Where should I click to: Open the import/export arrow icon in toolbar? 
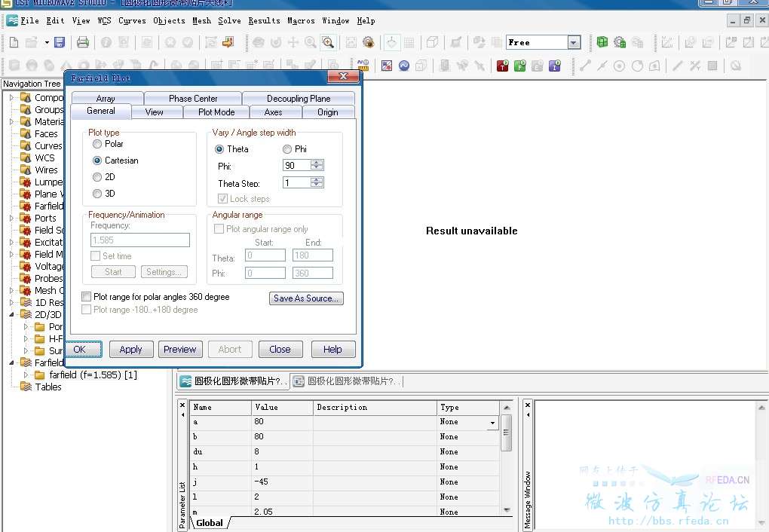[x=228, y=43]
